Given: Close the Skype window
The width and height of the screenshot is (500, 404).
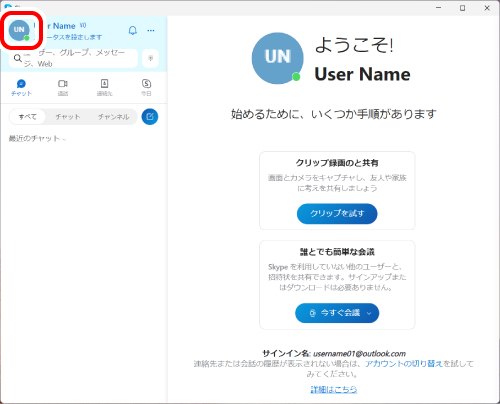Looking at the screenshot, I should 487,8.
